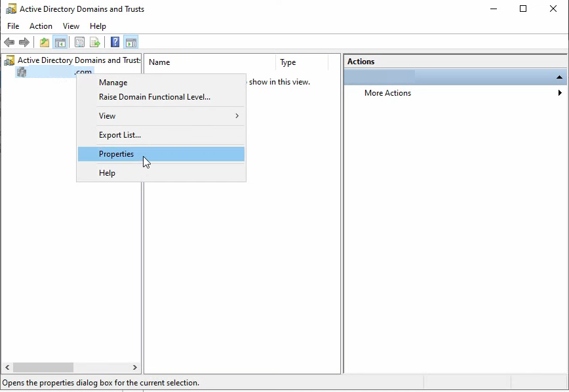569x392 pixels.
Task: Click the domain node icon in tree
Action: click(22, 72)
